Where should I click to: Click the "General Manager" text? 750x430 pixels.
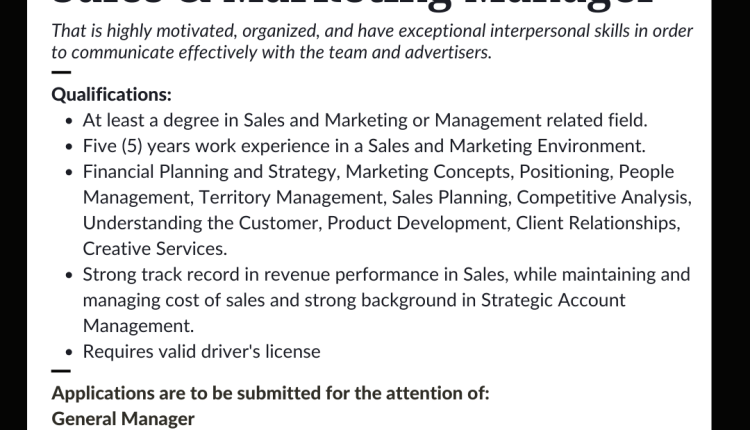coord(122,419)
